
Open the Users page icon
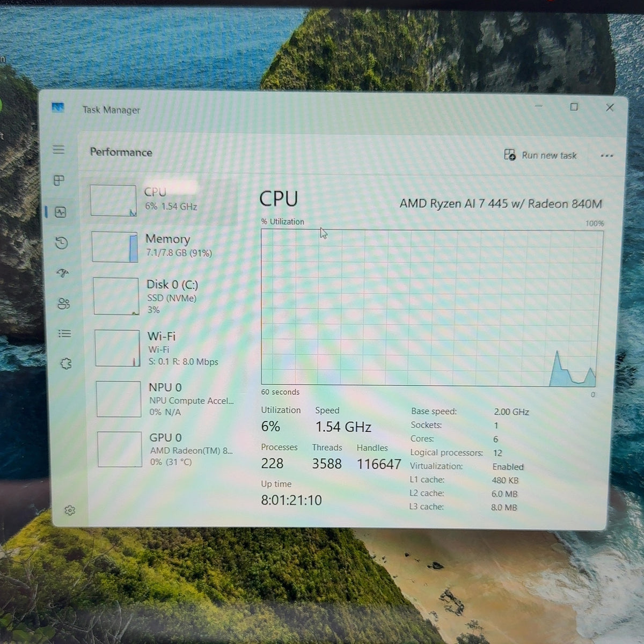coord(63,304)
